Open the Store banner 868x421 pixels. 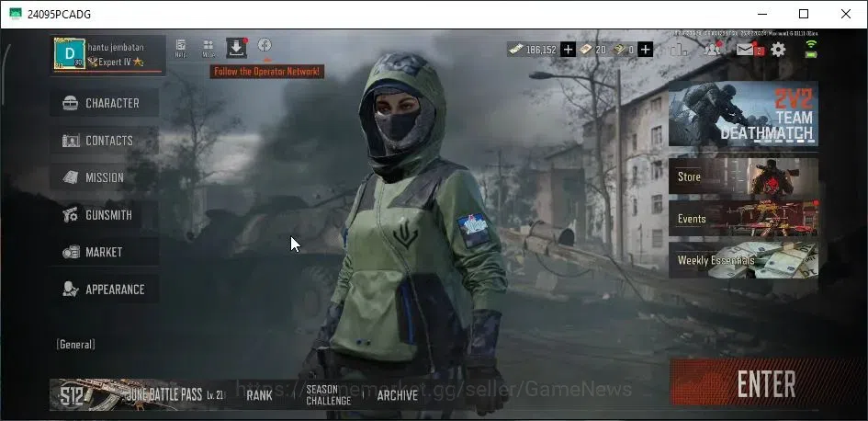(x=743, y=176)
